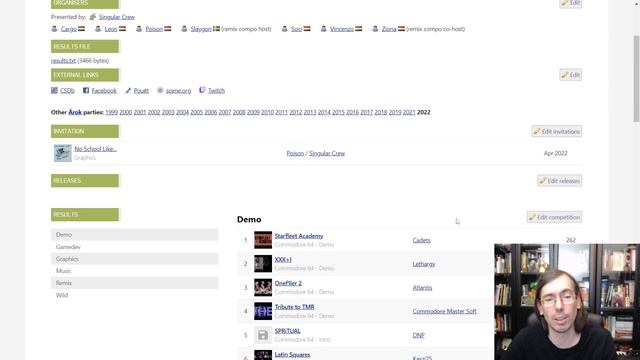Click the Pouët pencil icon
The height and width of the screenshot is (360, 640).
point(128,91)
